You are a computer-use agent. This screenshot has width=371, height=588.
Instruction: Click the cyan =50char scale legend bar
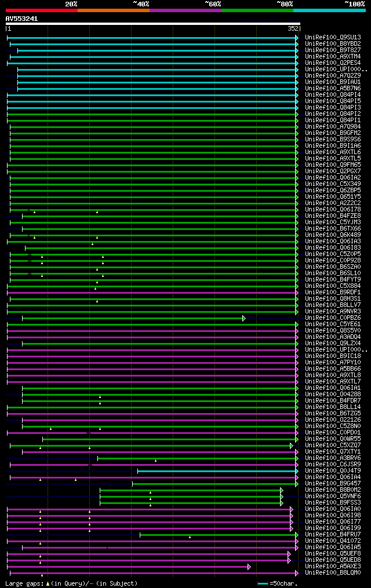(x=263, y=584)
